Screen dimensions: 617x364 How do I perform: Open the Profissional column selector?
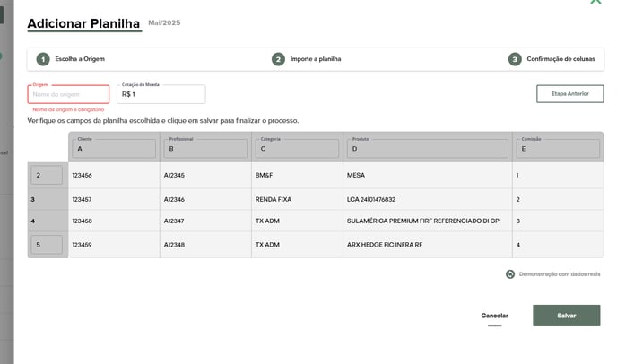click(204, 149)
